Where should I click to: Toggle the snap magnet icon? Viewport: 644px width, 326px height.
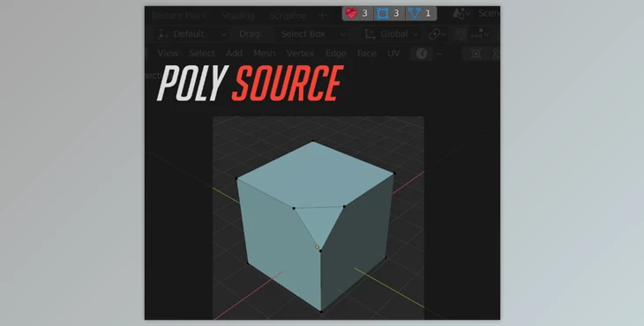[461, 34]
